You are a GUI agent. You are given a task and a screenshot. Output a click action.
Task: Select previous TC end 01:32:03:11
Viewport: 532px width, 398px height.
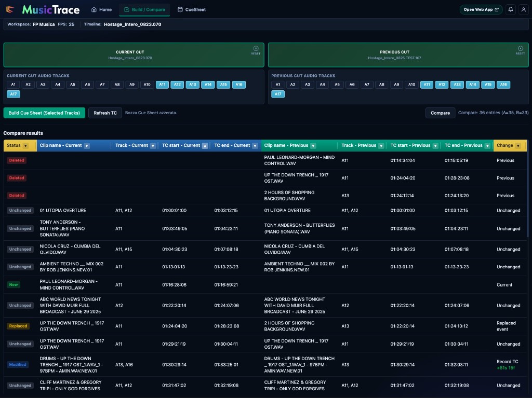[x=456, y=365]
